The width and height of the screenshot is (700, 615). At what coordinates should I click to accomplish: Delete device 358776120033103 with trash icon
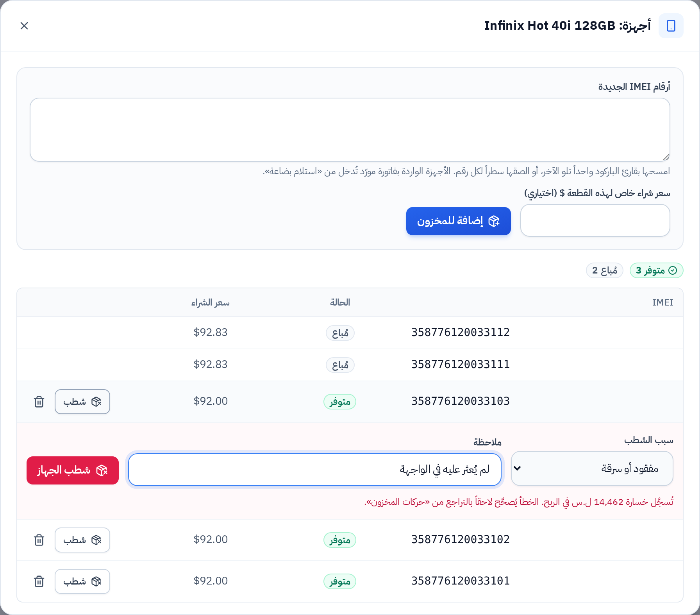39,402
